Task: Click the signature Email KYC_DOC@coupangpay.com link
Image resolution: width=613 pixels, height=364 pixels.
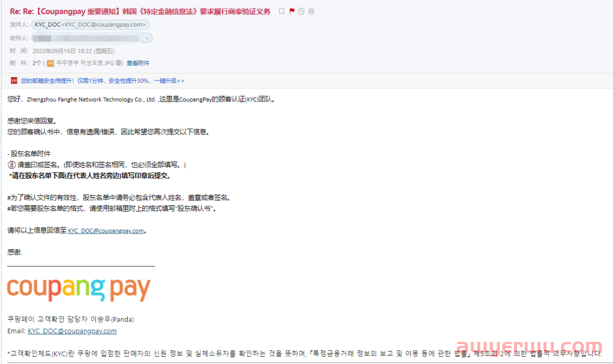Action: (72, 331)
